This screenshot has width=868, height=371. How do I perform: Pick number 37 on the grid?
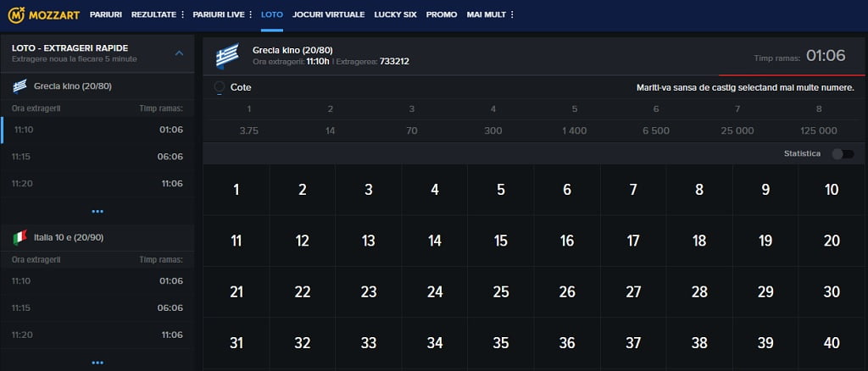pyautogui.click(x=633, y=343)
